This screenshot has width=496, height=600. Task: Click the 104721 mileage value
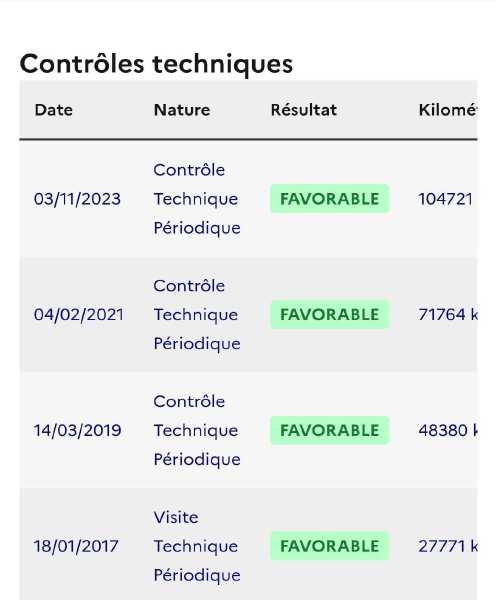pyautogui.click(x=446, y=199)
